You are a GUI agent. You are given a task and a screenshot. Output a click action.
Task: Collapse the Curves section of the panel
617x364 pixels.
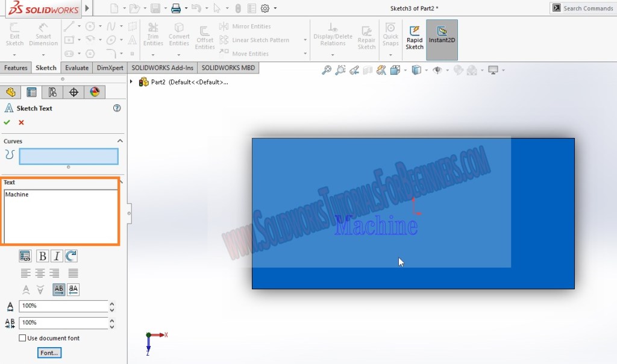120,140
